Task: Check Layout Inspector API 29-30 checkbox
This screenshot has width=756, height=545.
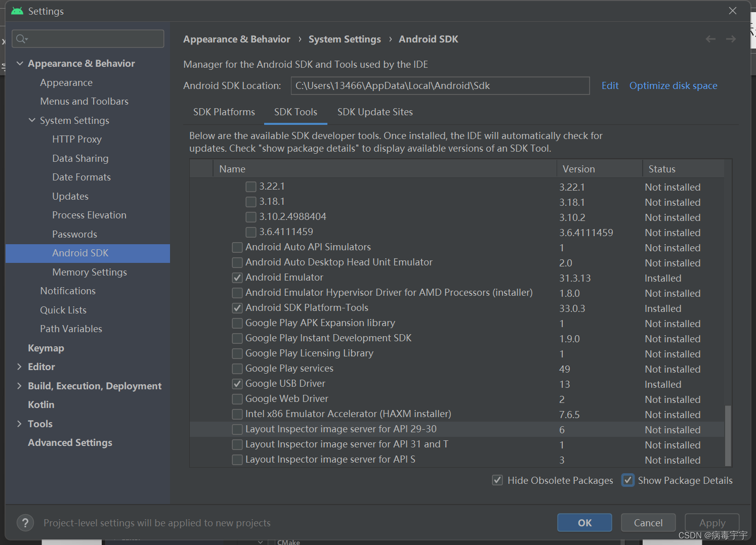Action: tap(237, 429)
